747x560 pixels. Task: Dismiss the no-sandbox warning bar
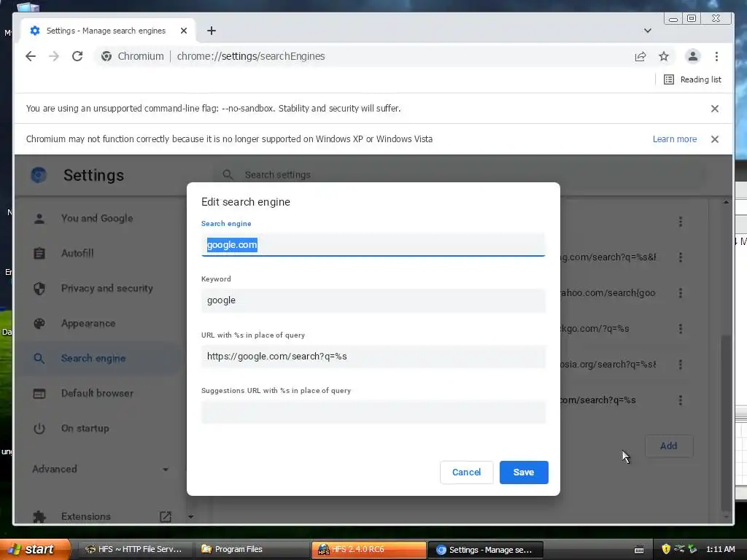(715, 109)
